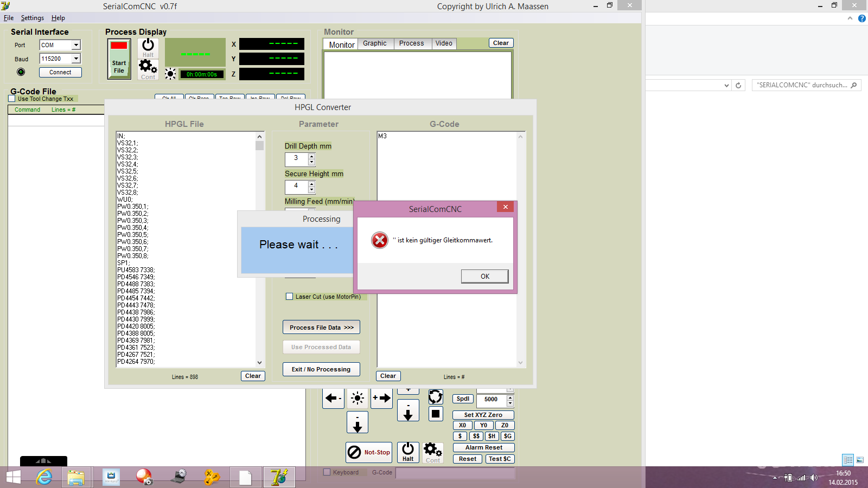Increase spindle speed 5000 value
This screenshot has height=488, width=868.
(x=510, y=397)
